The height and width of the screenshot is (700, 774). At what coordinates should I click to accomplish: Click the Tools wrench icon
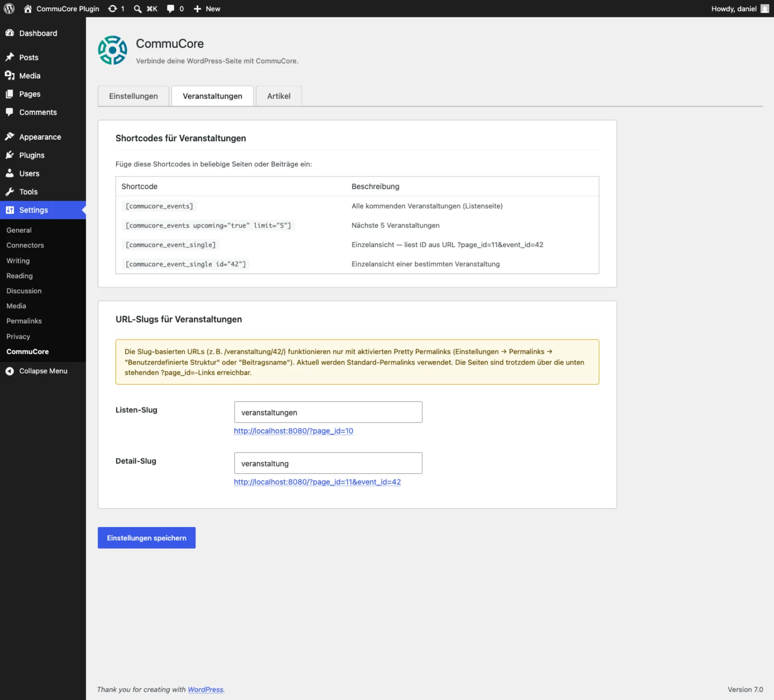click(10, 191)
